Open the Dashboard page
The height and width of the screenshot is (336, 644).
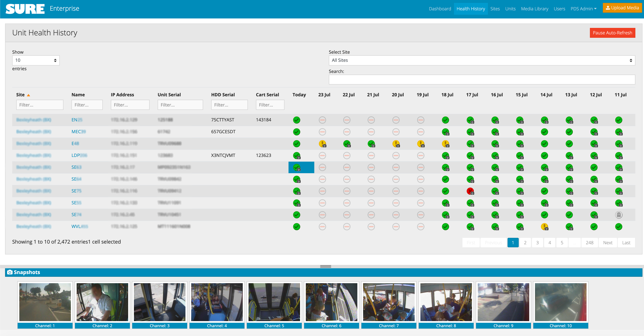coord(440,9)
